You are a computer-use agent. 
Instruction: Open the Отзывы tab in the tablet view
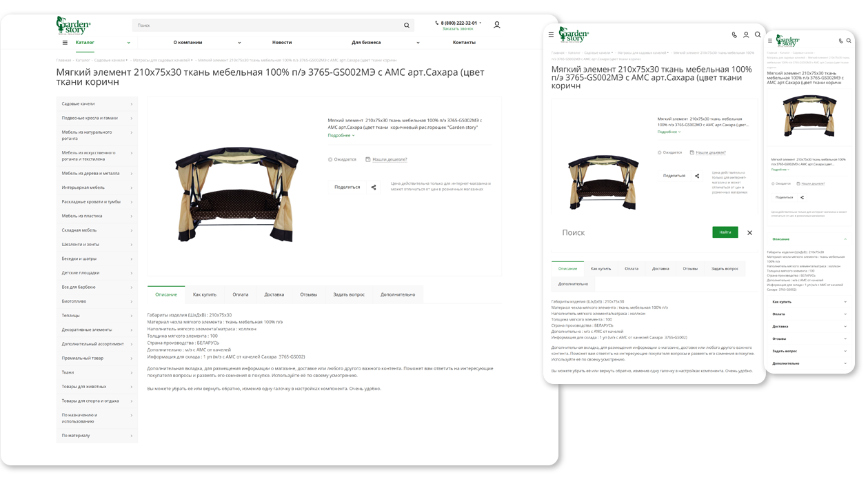point(689,269)
